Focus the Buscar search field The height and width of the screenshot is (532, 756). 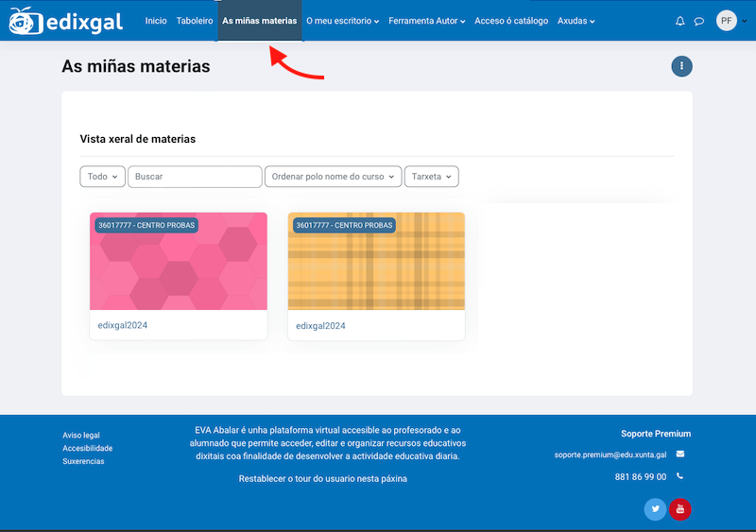coord(195,177)
